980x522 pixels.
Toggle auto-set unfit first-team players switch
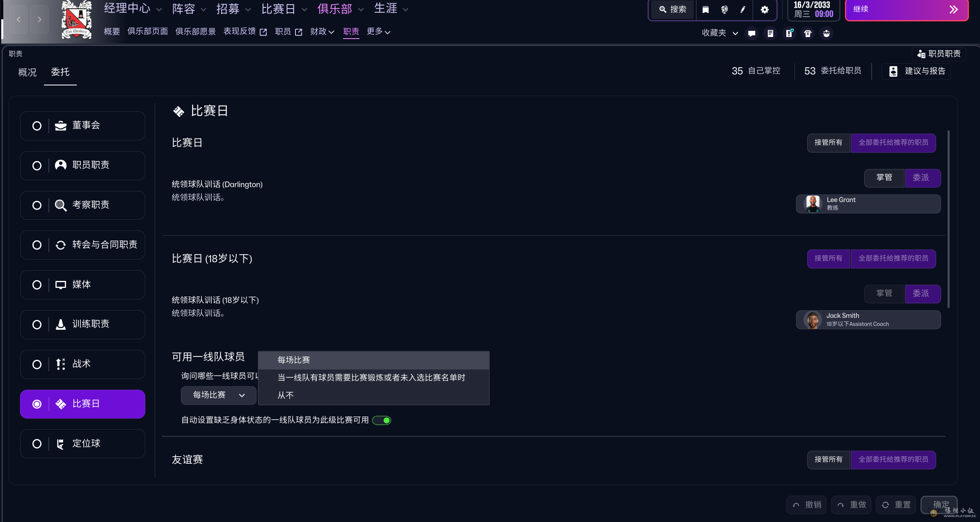pyautogui.click(x=382, y=420)
